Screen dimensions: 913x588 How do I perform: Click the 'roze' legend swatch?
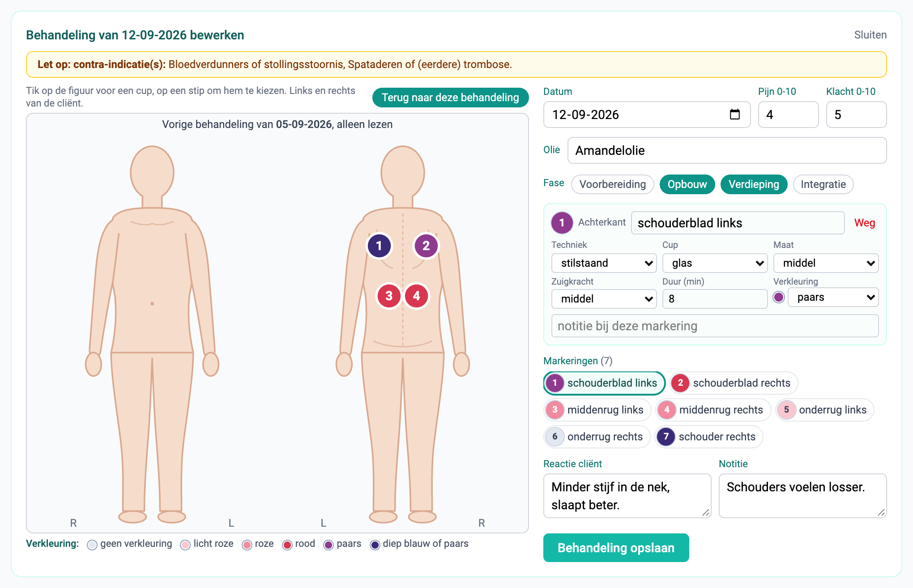[x=247, y=545]
